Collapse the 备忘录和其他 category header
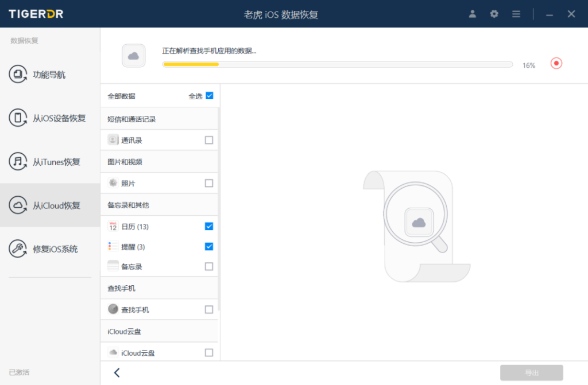 (x=160, y=205)
